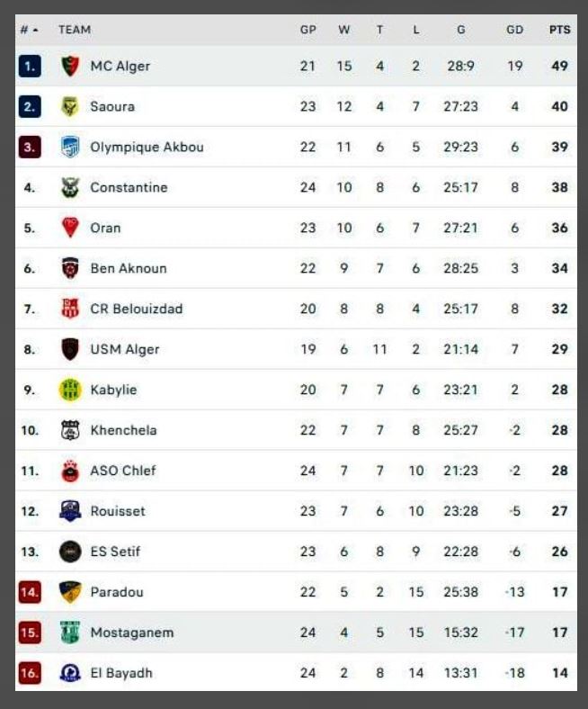Sort table by the # rank column
The image size is (588, 709).
pyautogui.click(x=29, y=30)
